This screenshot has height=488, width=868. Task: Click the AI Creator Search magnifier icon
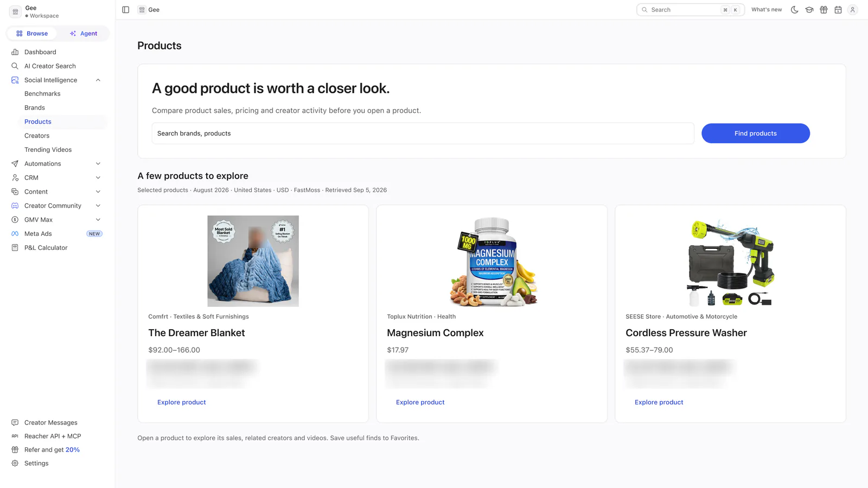click(15, 66)
